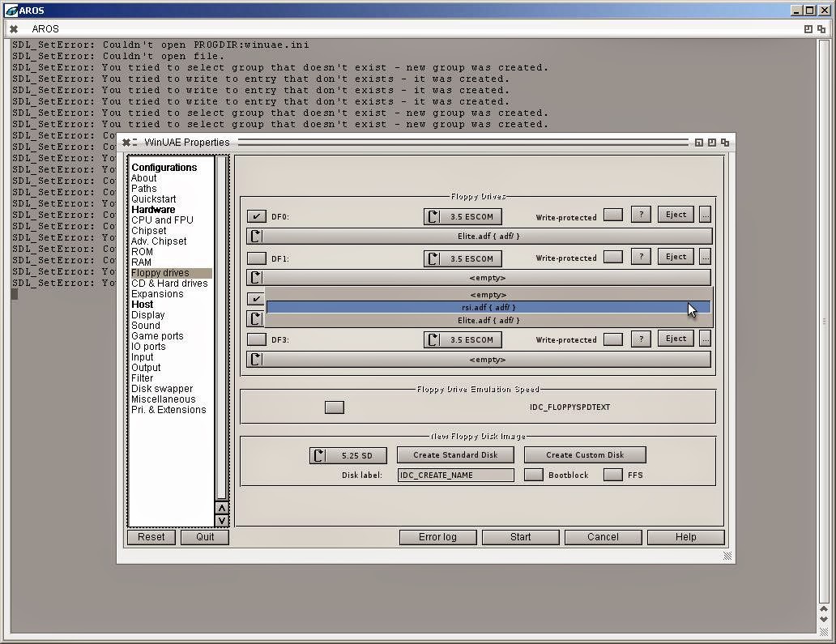Click the WinUAE window resize grip
The width and height of the screenshot is (836, 644).
(x=727, y=556)
